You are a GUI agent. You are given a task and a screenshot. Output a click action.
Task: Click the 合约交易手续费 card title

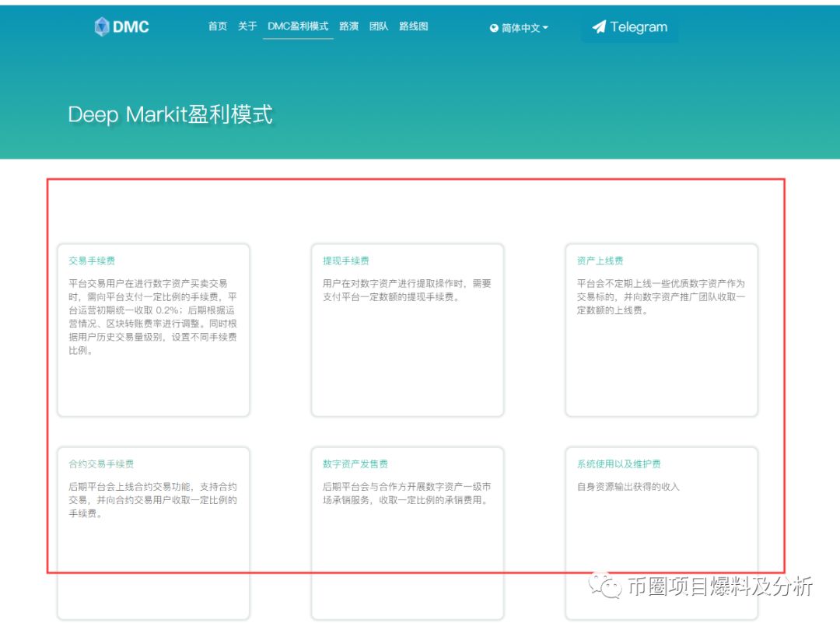(x=101, y=464)
